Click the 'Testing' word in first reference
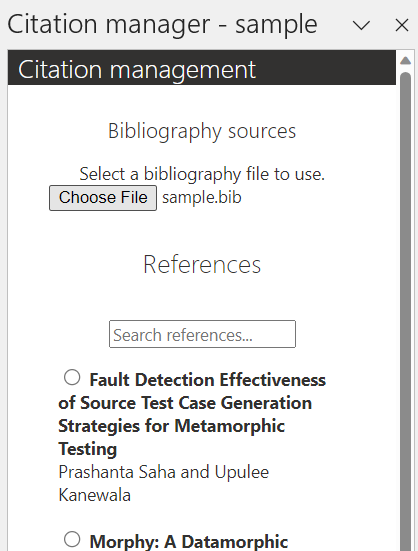 click(x=87, y=449)
